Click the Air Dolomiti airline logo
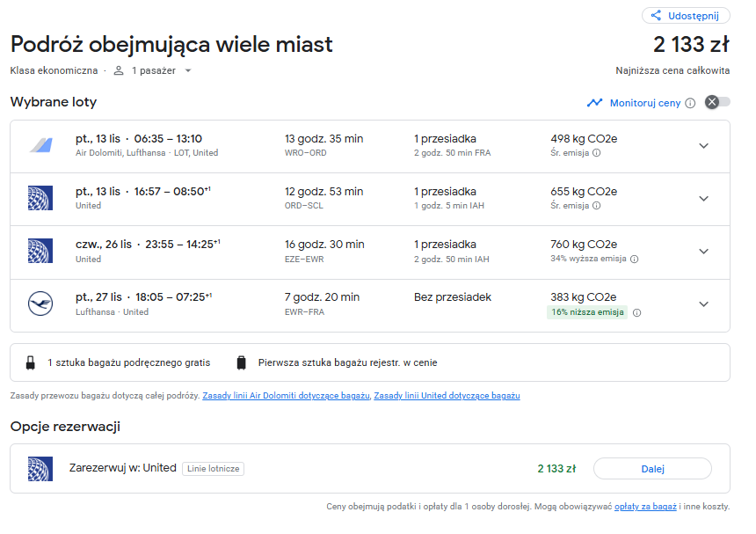 pyautogui.click(x=41, y=145)
